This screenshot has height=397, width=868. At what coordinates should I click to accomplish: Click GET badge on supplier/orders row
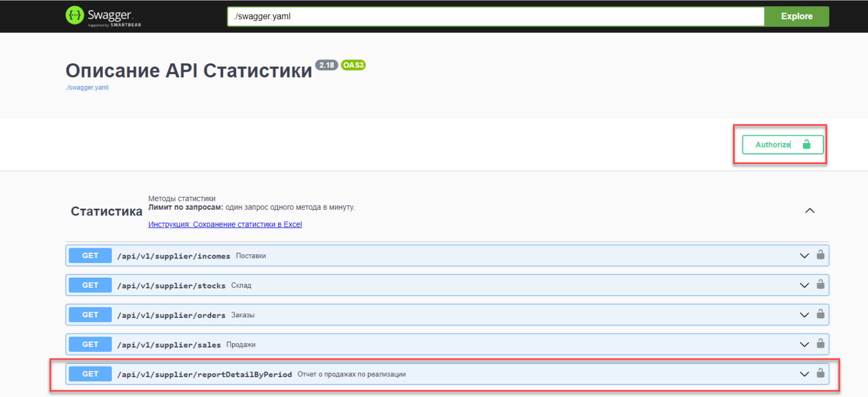point(90,315)
